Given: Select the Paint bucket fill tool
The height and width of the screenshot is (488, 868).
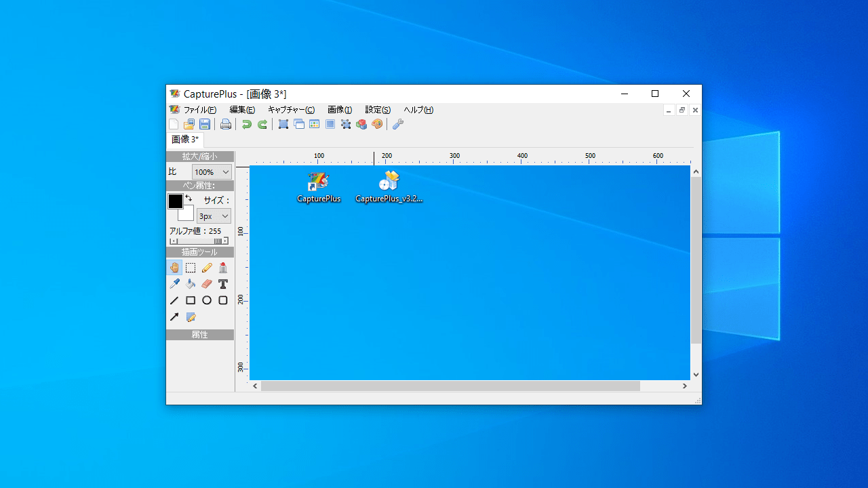Looking at the screenshot, I should (x=191, y=284).
